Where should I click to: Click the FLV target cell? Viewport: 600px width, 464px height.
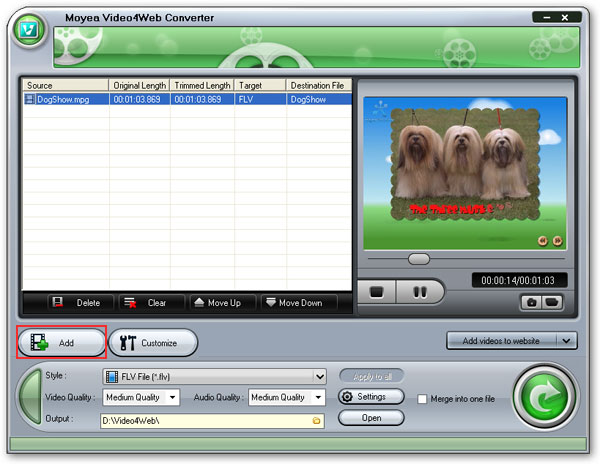point(260,99)
